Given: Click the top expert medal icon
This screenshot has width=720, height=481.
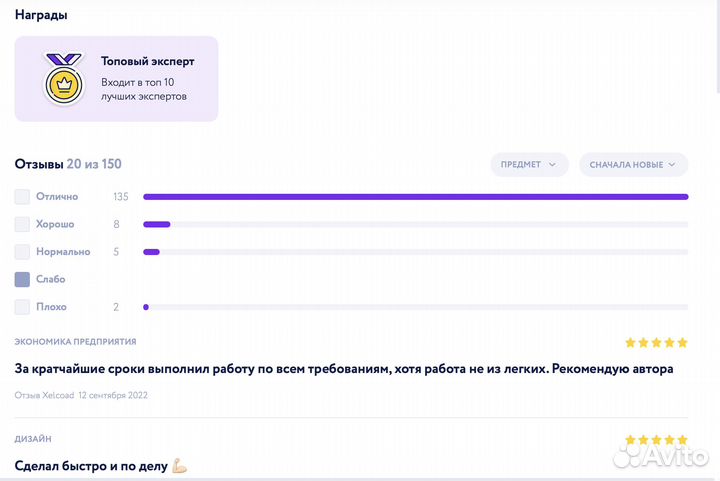Looking at the screenshot, I should (64, 78).
